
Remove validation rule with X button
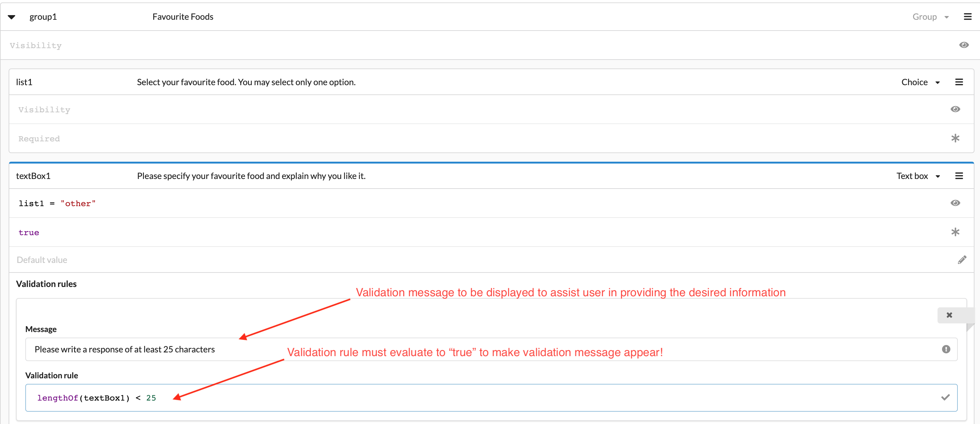click(949, 315)
